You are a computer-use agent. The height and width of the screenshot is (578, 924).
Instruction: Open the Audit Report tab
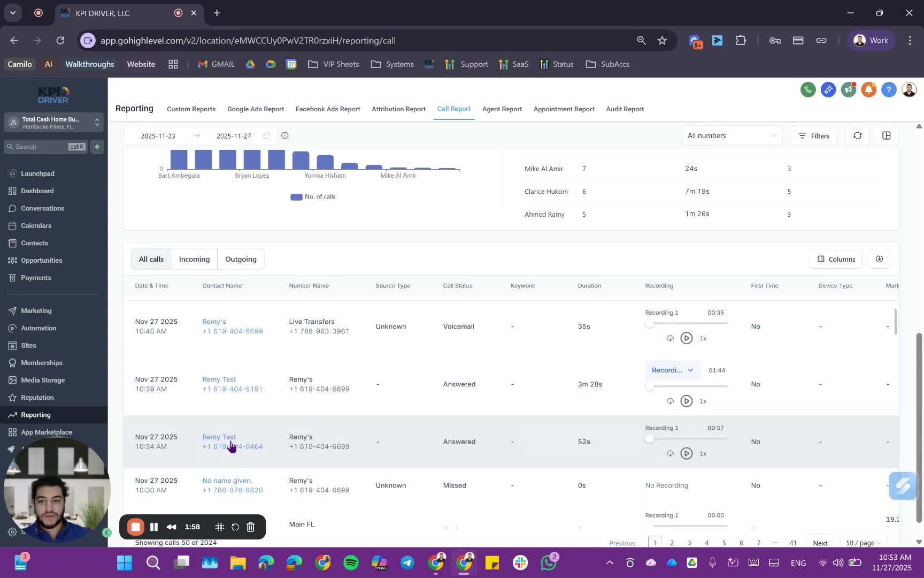[x=625, y=109]
